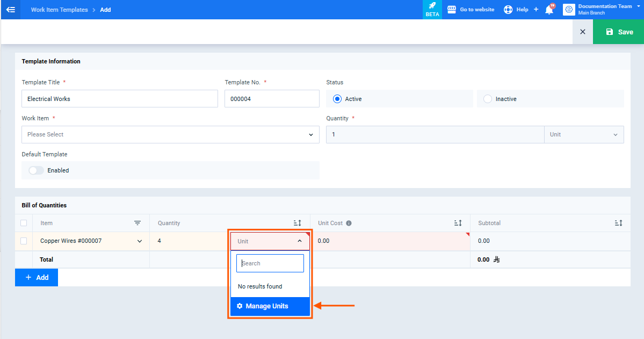Image resolution: width=644 pixels, height=339 pixels.
Task: Expand the Quantity Unit dropdown
Action: click(584, 134)
